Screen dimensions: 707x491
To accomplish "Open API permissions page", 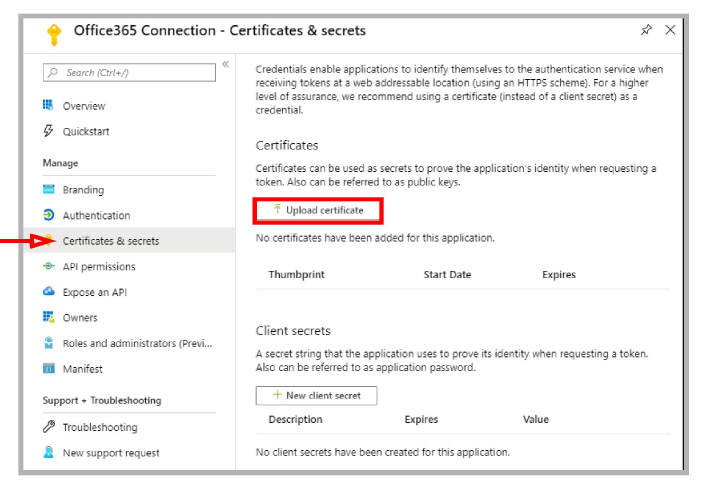I will pos(99,266).
